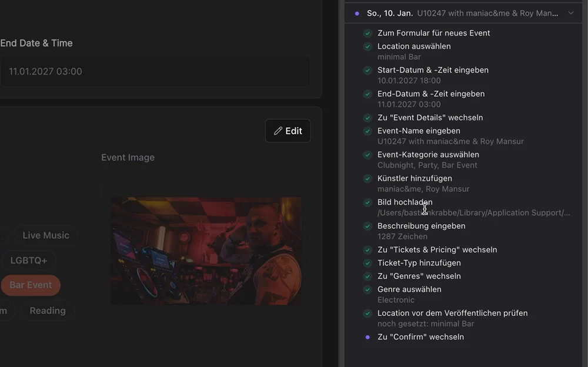Select the "Clubnight, Party, Bar Event" category text
The width and height of the screenshot is (588, 367).
[427, 165]
